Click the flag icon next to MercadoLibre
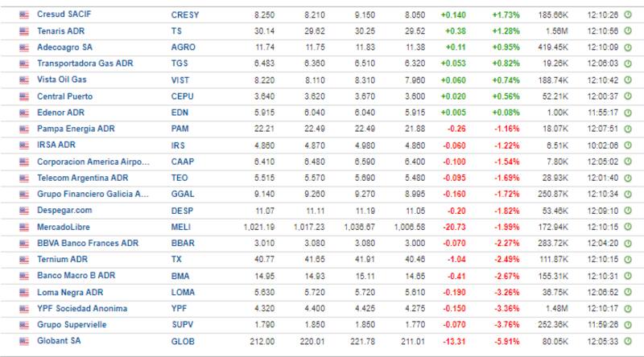Viewport: 644px width, 357px height. point(23,226)
